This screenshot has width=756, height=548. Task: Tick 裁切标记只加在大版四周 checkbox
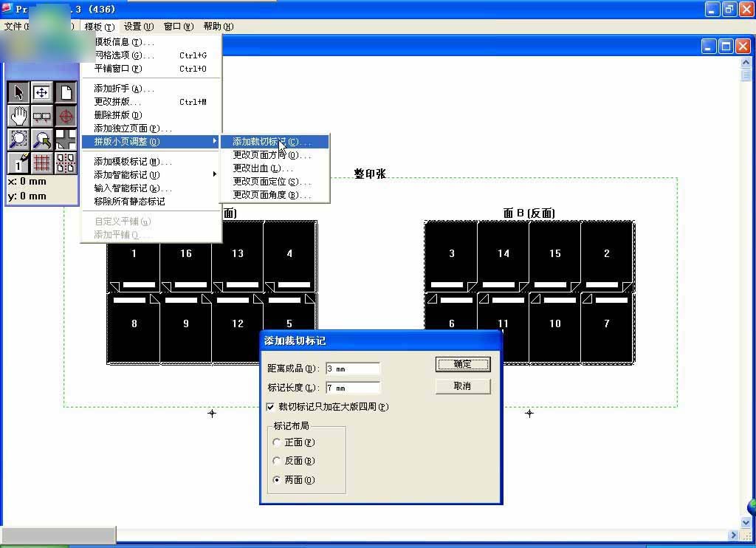[x=270, y=407]
